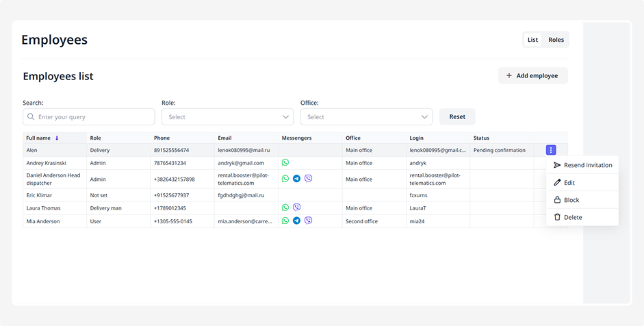Click Mia Anderson's WhatsApp icon
The width and height of the screenshot is (644, 326).
[x=285, y=221]
